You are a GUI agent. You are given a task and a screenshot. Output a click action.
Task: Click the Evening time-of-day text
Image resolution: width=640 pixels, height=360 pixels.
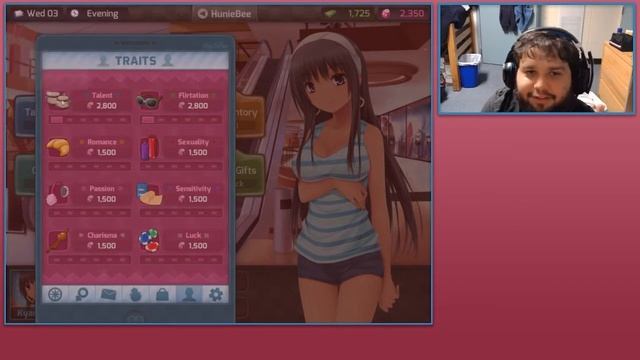pyautogui.click(x=102, y=13)
